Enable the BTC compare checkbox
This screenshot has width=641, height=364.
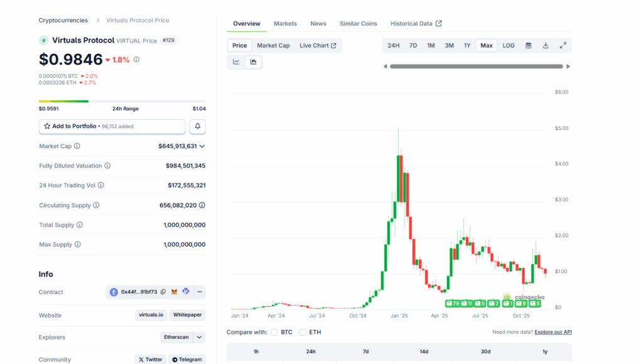[x=274, y=332]
